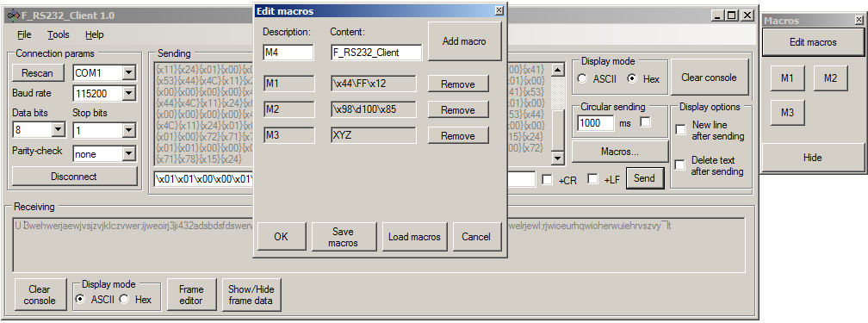Click the Disconnect button
The image size is (868, 323).
(74, 177)
